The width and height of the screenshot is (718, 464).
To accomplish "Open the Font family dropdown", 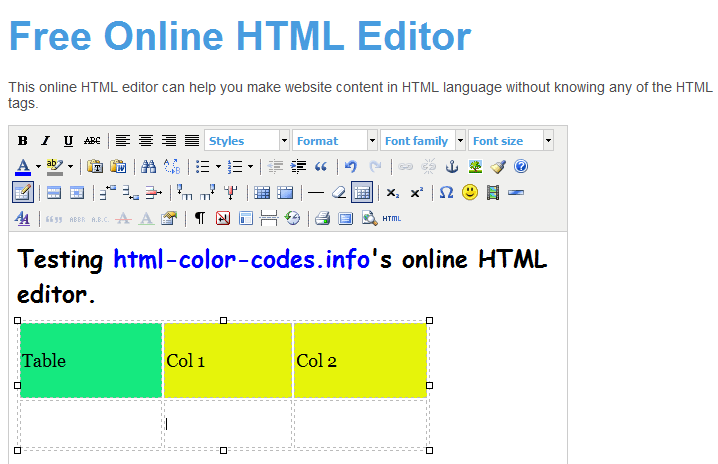I will [423, 141].
